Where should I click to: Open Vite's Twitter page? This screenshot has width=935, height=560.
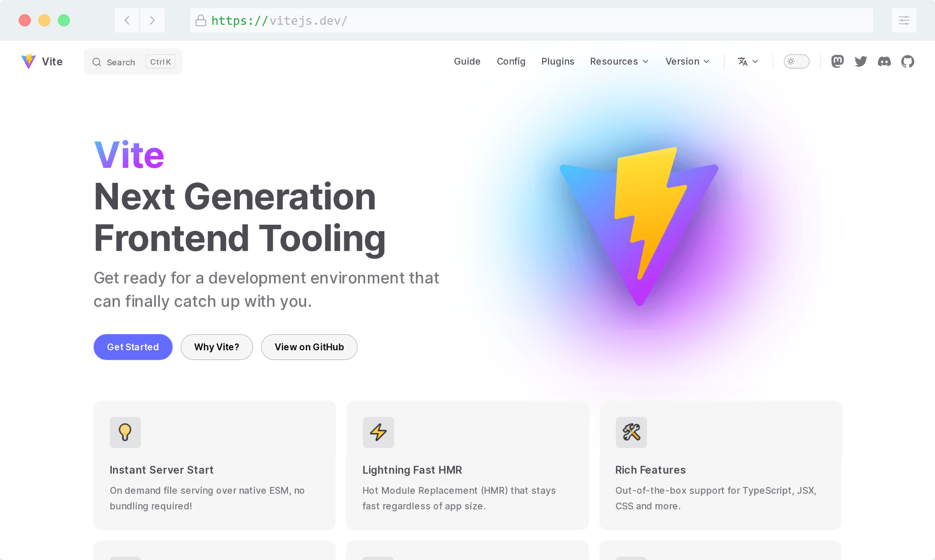click(x=861, y=61)
